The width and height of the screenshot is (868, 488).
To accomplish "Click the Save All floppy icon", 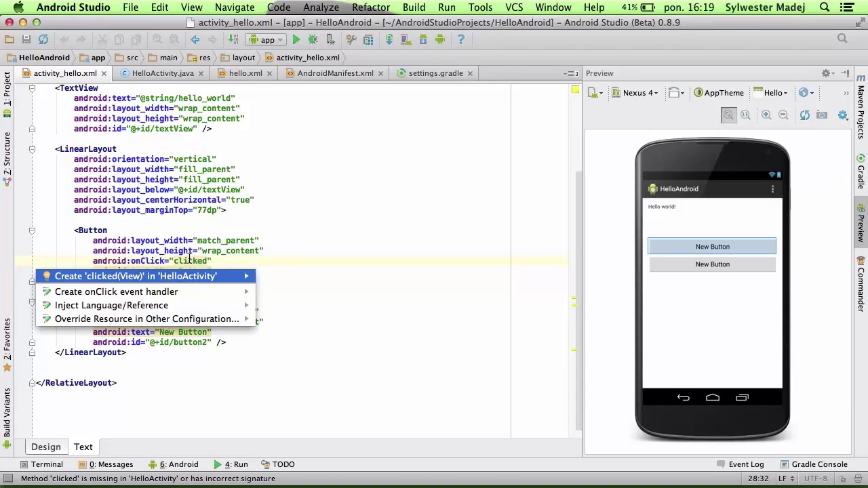I will pos(26,39).
